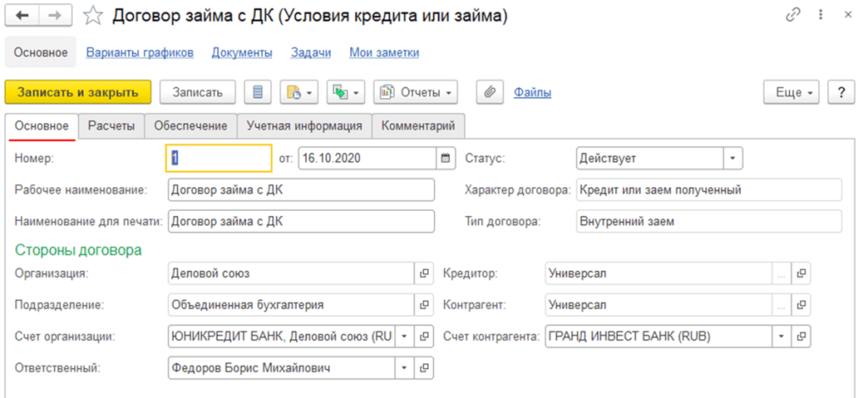Viewport: 868px width, 398px height.
Task: Open the Кредитор Универсал record icon
Action: point(800,274)
